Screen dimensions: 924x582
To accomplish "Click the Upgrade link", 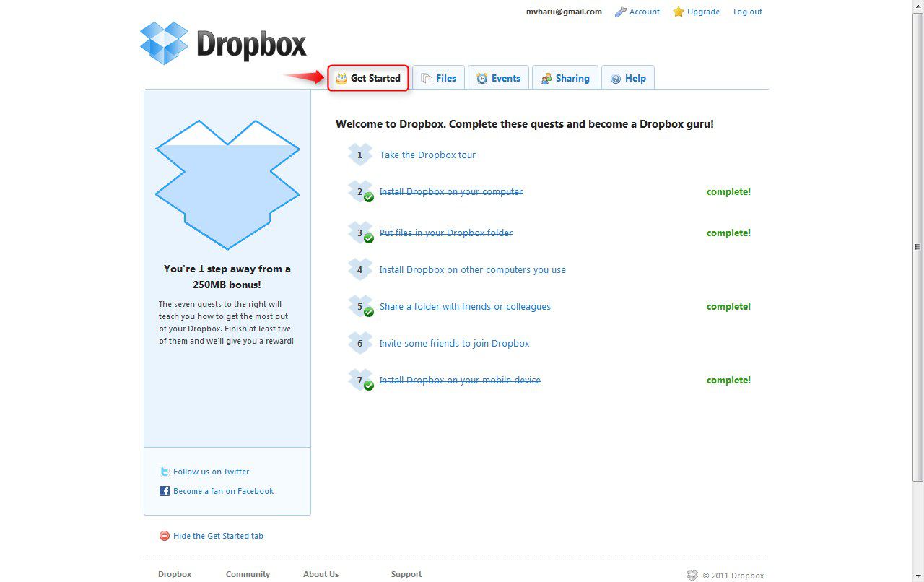I will tap(703, 12).
